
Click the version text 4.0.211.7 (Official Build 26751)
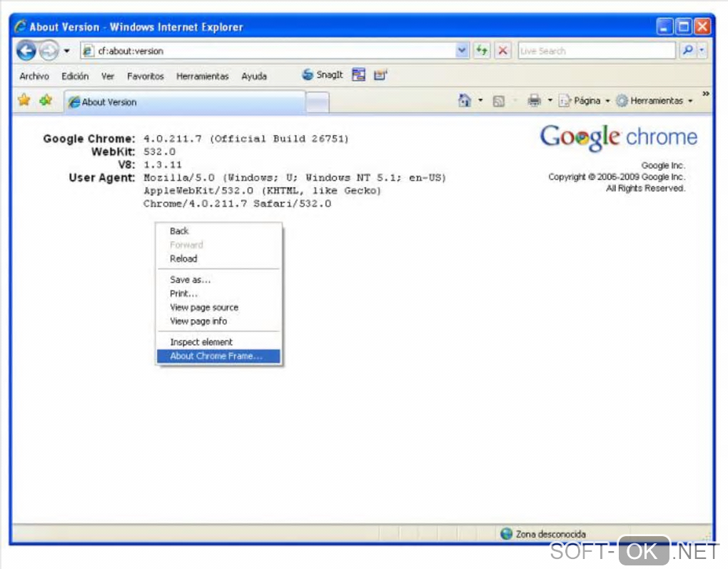pos(246,139)
